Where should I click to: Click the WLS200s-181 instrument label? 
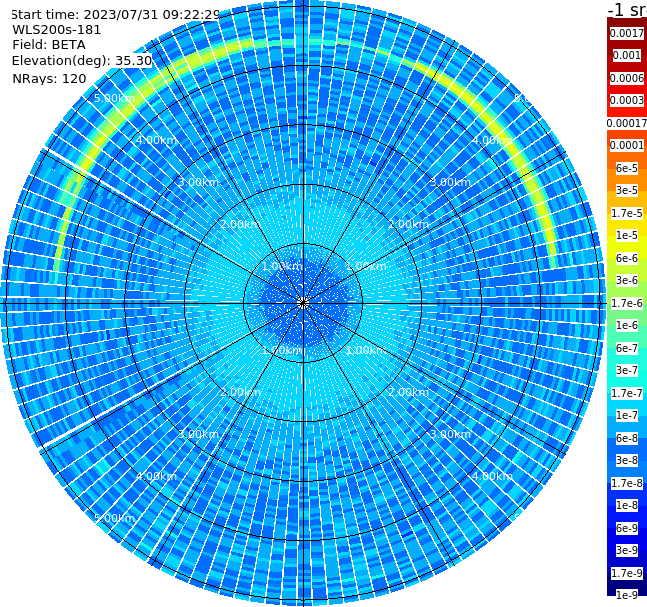point(57,30)
